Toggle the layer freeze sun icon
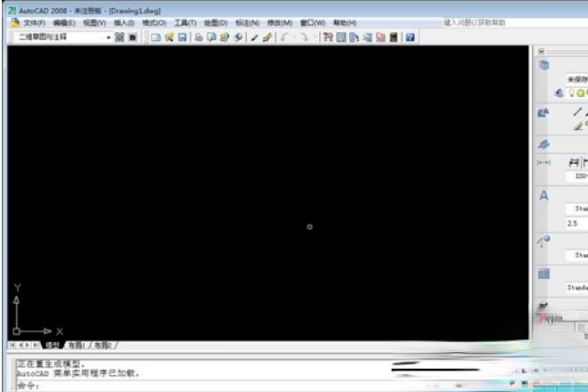The image size is (588, 392). (581, 93)
